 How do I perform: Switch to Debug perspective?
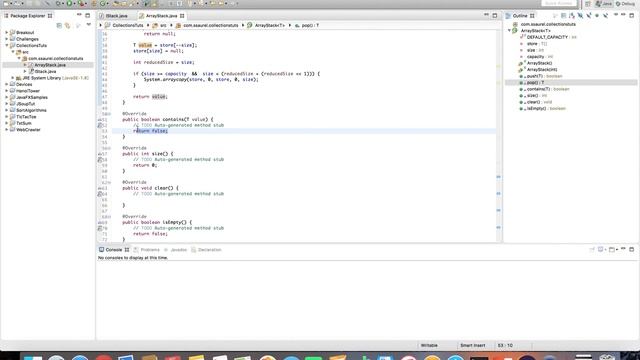(625, 4)
